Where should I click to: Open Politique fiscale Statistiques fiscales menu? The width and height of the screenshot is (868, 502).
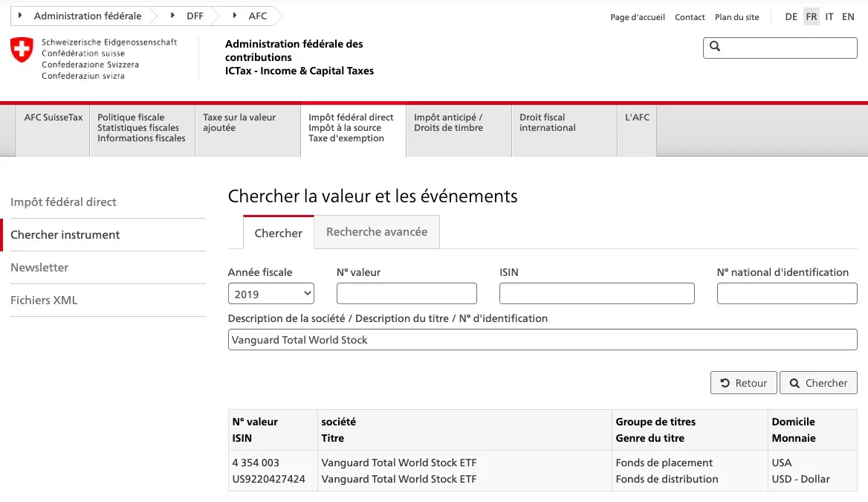pos(142,131)
